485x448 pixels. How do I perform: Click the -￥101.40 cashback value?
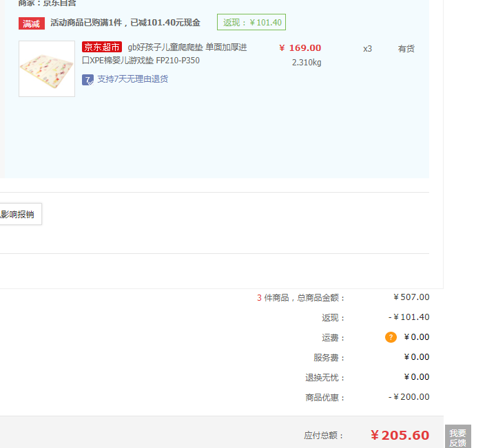409,317
